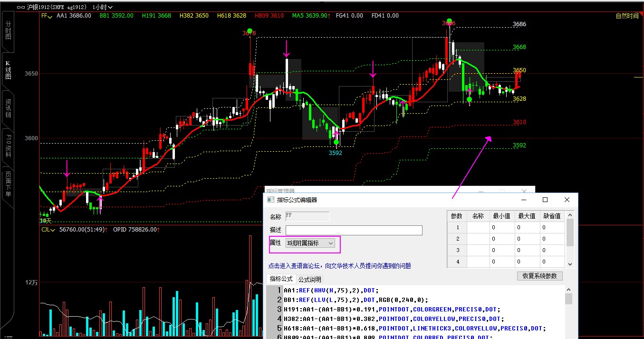Open the 1小时 timeframe dropdown
644x339 pixels.
point(103,7)
